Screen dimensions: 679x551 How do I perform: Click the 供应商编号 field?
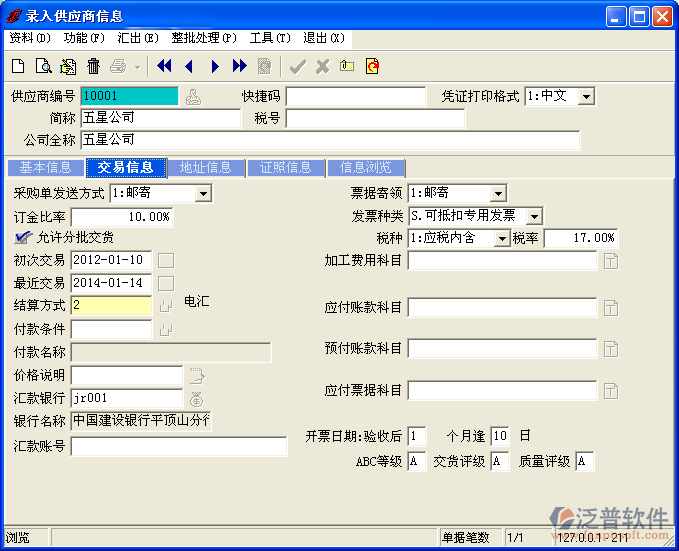point(129,96)
